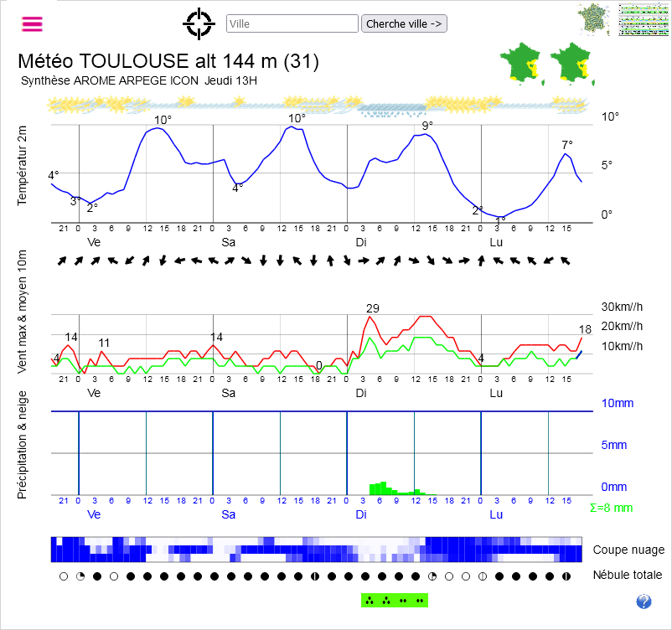Click the Synthèse AROME ARPEGE ICON subtitle
The height and width of the screenshot is (630, 672).
(139, 81)
